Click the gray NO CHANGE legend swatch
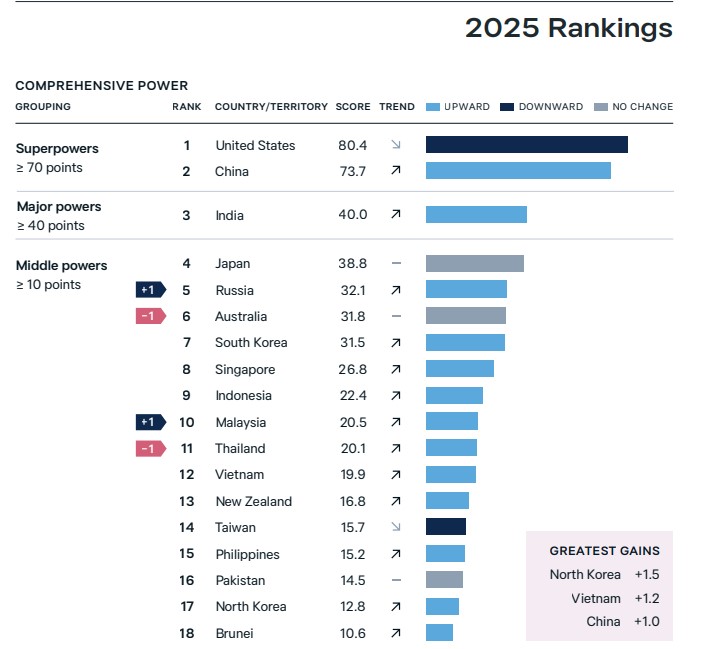 [x=600, y=107]
